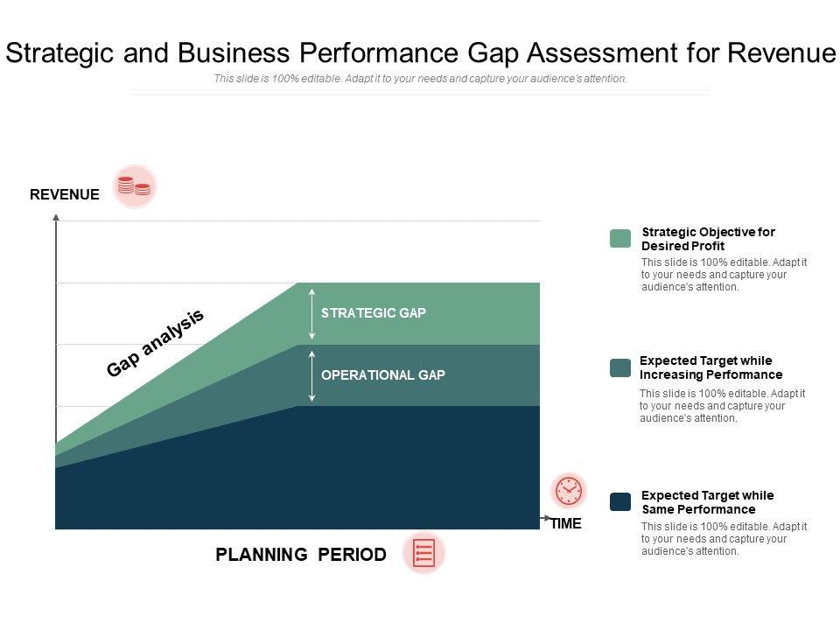Click the editable subtitle under the title
This screenshot has height=630, width=840.
pyautogui.click(x=420, y=79)
